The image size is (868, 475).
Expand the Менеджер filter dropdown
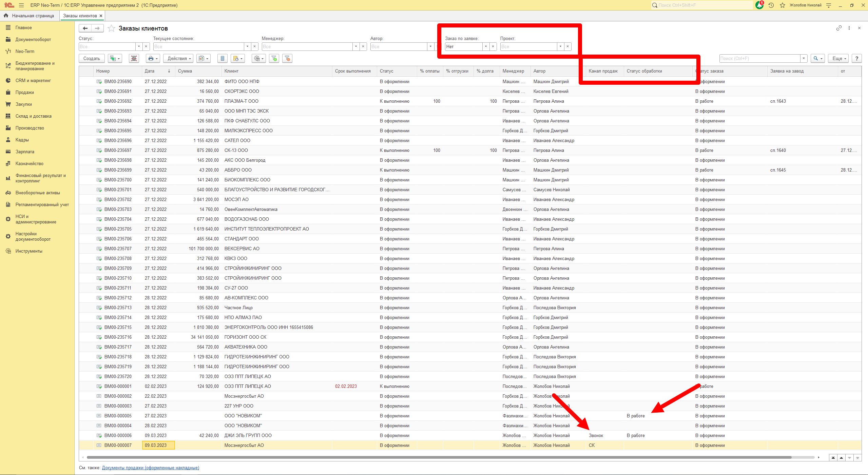[x=356, y=46]
